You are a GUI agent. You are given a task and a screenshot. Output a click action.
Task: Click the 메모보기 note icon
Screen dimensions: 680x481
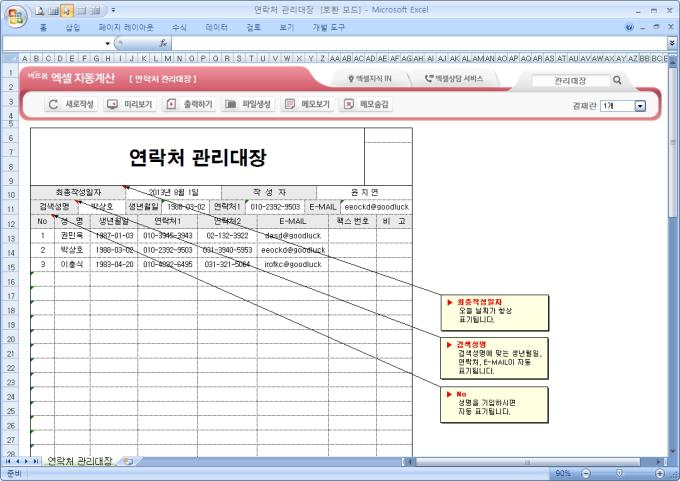point(290,104)
